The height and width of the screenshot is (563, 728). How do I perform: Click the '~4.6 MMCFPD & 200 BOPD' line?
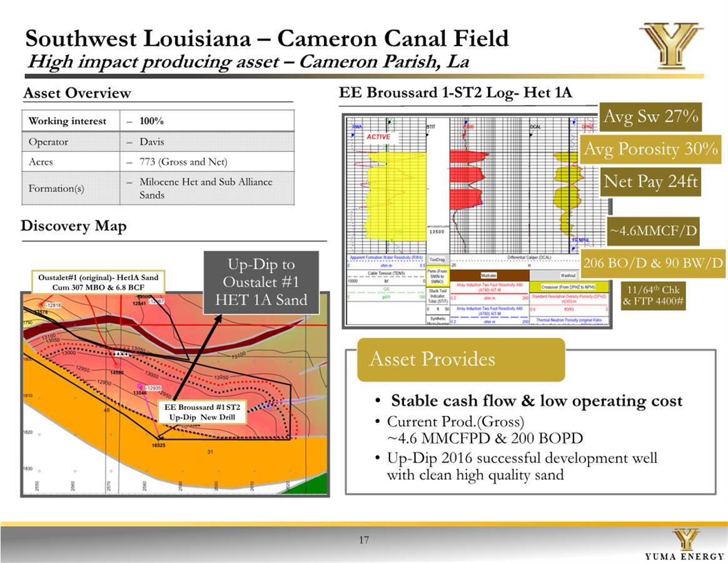coord(485,438)
